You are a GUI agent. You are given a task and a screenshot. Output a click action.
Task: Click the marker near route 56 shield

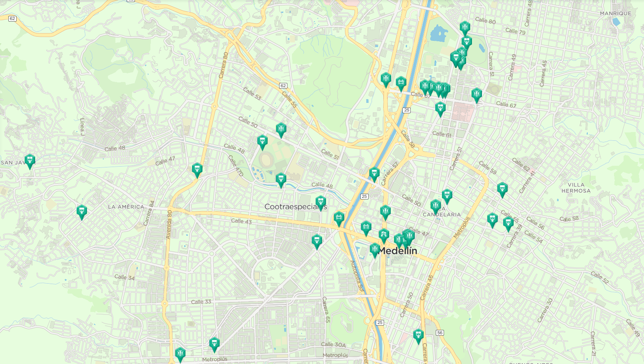pyautogui.click(x=418, y=336)
